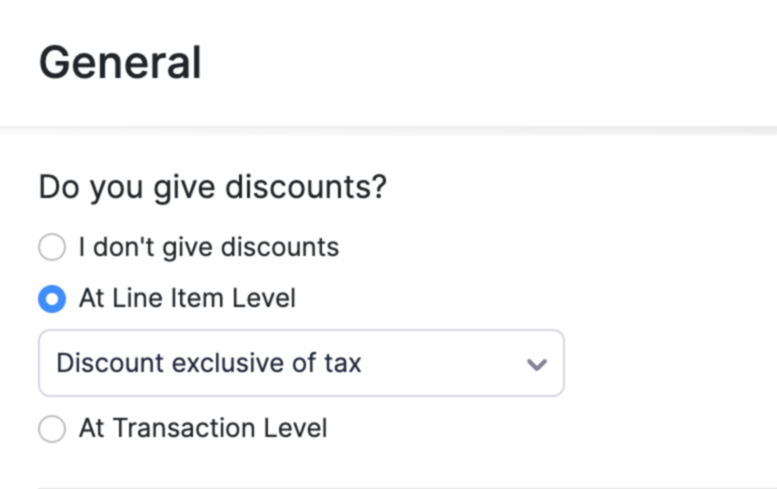Switch discounts to transaction level
The width and height of the screenshot is (777, 489).
[52, 429]
